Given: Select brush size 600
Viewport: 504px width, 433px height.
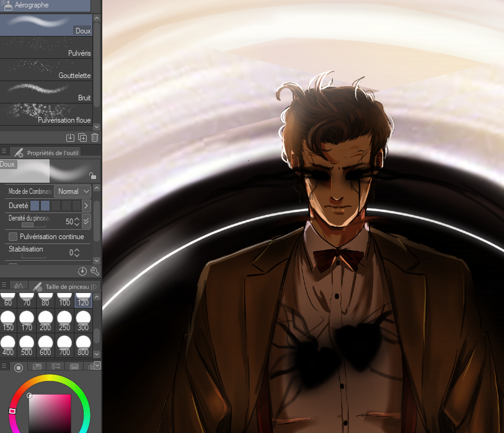Looking at the screenshot, I should point(45,346).
